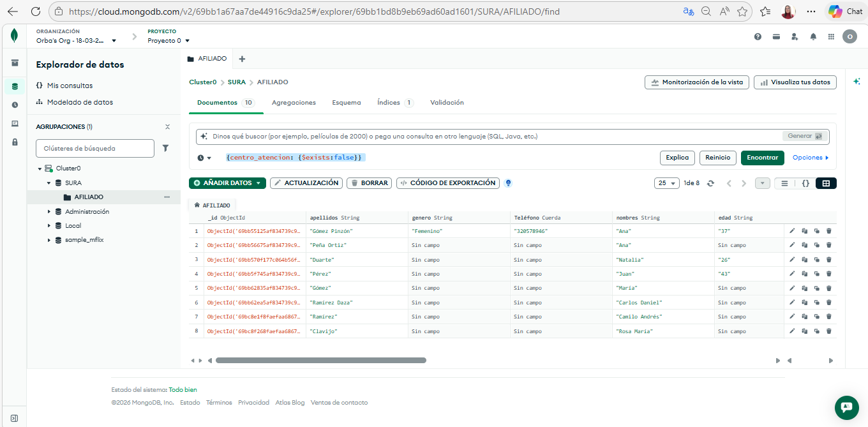Open the notifications bell icon
The image size is (868, 427).
click(812, 37)
